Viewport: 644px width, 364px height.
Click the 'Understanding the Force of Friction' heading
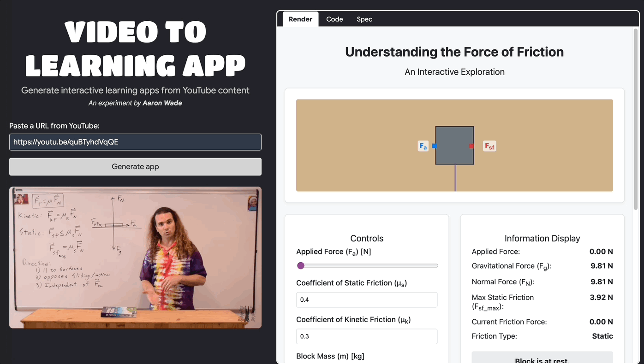click(454, 52)
